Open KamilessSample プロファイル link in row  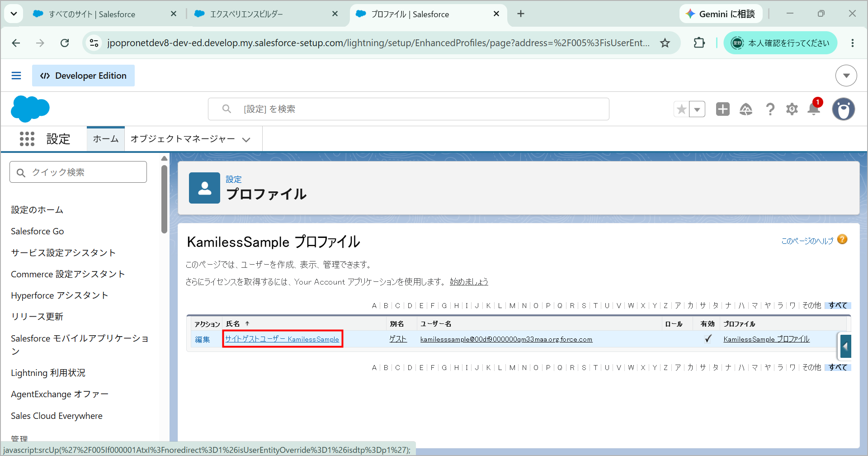tap(766, 339)
